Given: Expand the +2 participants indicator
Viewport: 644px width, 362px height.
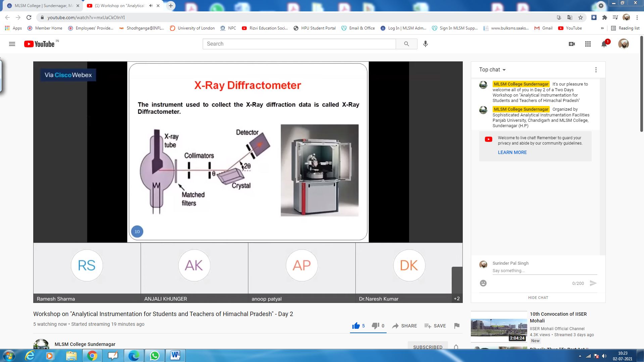Looking at the screenshot, I should pos(457,299).
